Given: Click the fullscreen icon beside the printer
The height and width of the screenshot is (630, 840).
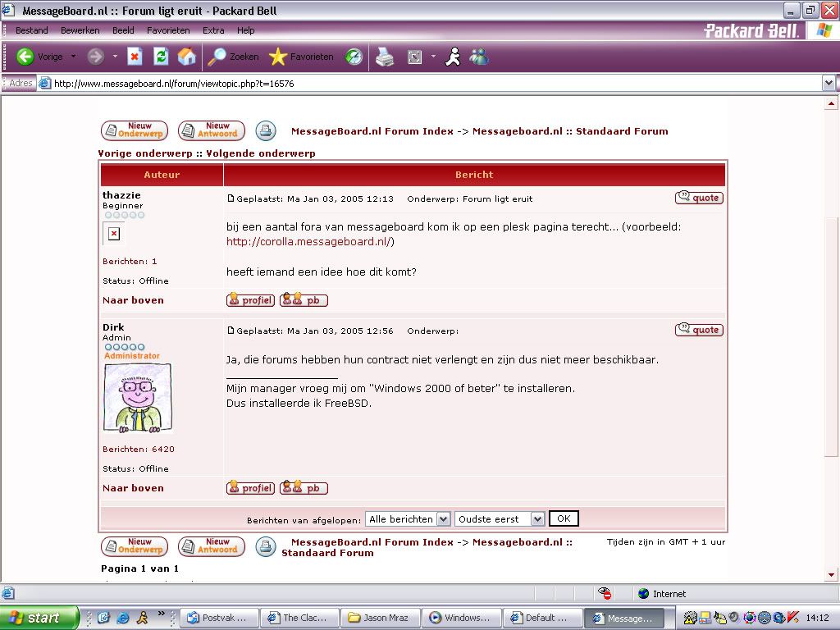Looking at the screenshot, I should [414, 57].
